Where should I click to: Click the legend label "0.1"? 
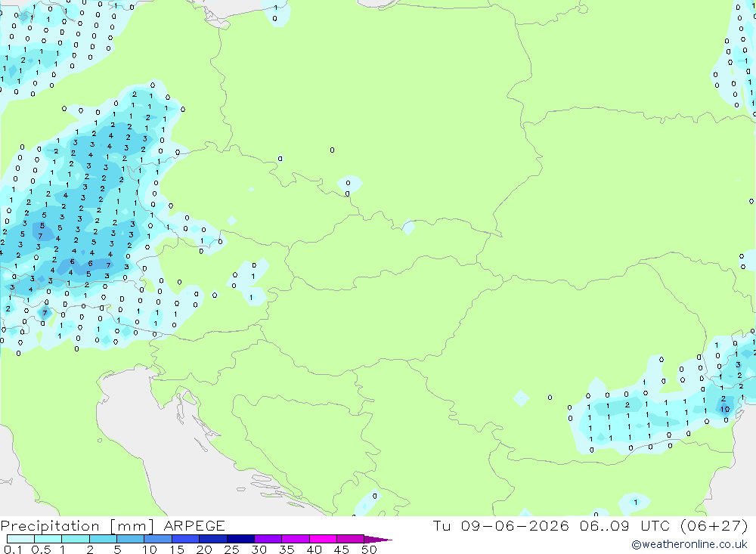[13, 549]
